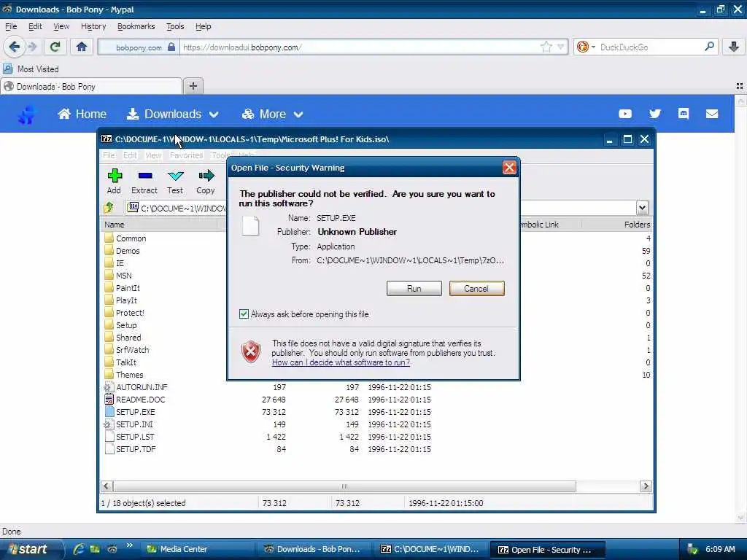Click the padlock site security icon
The image size is (747, 560).
tap(171, 47)
